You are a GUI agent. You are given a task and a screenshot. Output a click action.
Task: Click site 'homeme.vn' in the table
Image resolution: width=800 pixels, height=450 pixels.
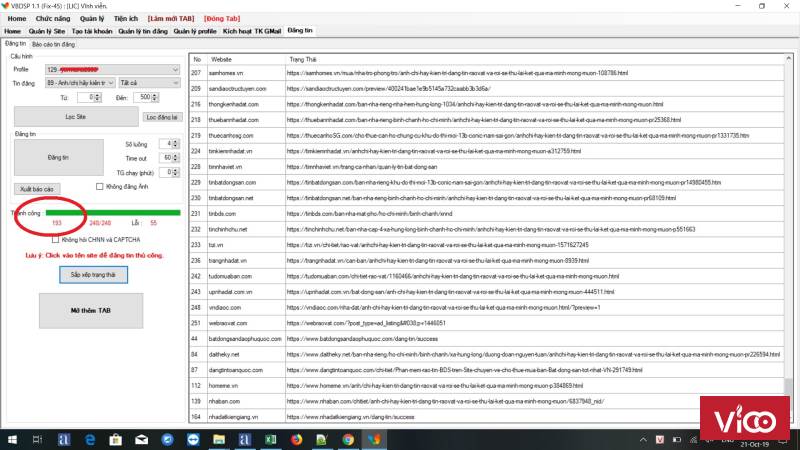click(223, 386)
